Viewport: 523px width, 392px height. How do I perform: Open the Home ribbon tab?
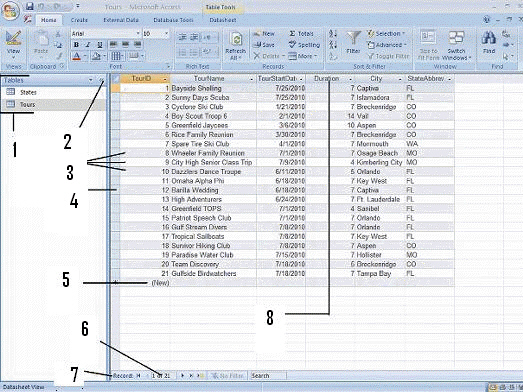tap(48, 20)
